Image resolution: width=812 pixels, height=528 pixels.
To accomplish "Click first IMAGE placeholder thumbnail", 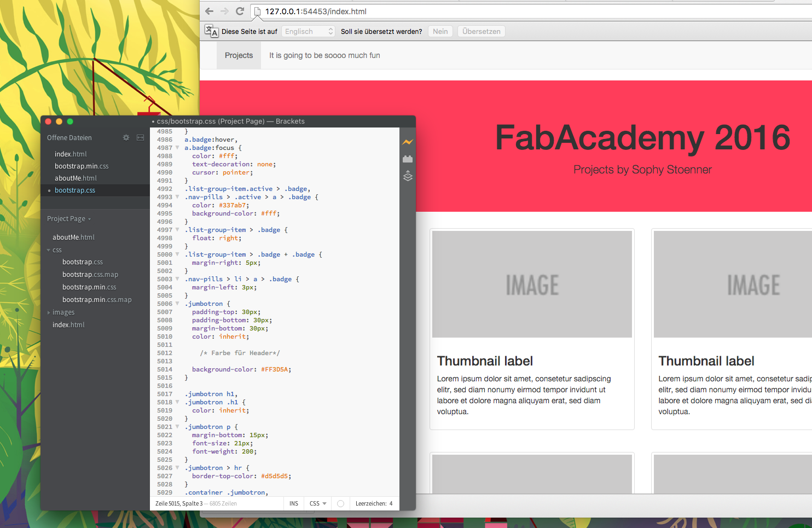I will click(x=532, y=284).
